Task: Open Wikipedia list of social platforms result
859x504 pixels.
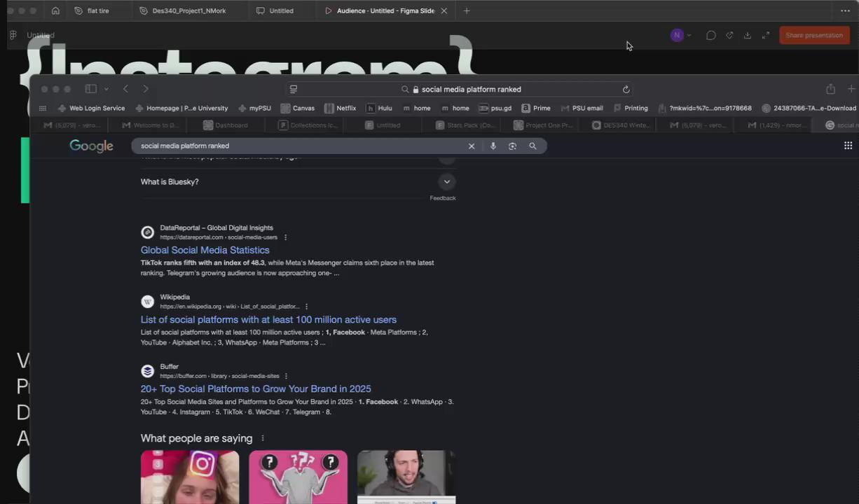Action: pos(268,319)
